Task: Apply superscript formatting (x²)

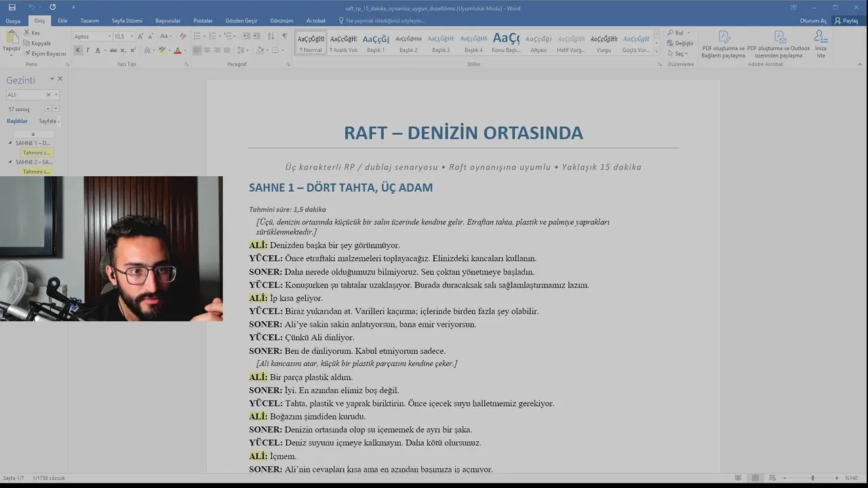Action: tap(132, 50)
